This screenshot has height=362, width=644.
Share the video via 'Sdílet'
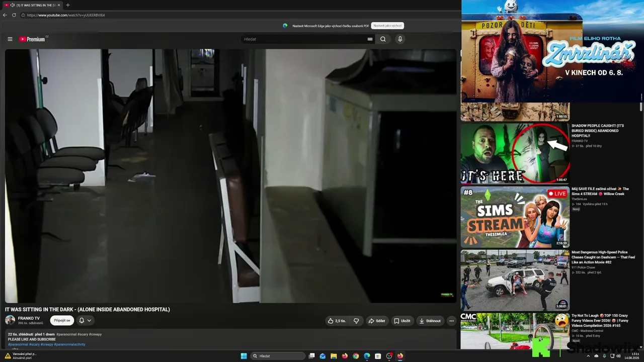pos(376,321)
